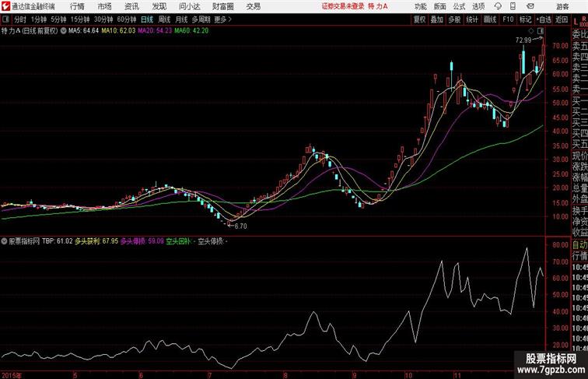Switch to the 周线 weekly period
This screenshot has height=379, width=588.
click(164, 19)
